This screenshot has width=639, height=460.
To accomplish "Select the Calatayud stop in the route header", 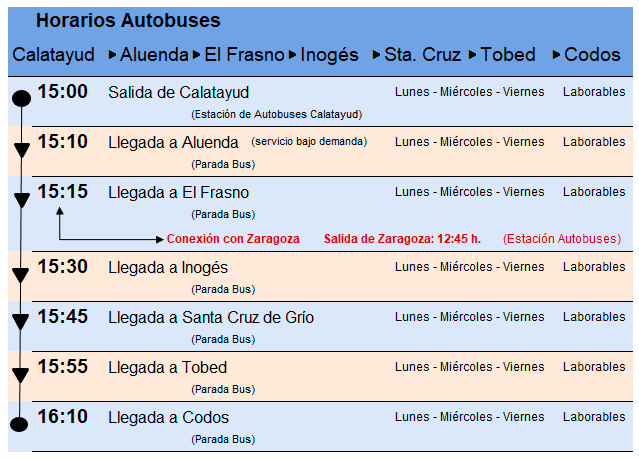I will point(54,55).
